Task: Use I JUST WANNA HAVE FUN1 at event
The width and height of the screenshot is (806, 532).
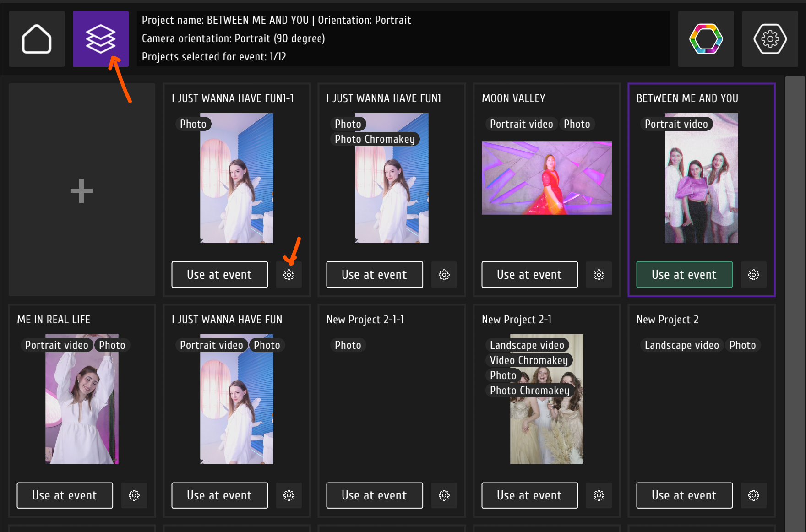Action: tap(375, 275)
